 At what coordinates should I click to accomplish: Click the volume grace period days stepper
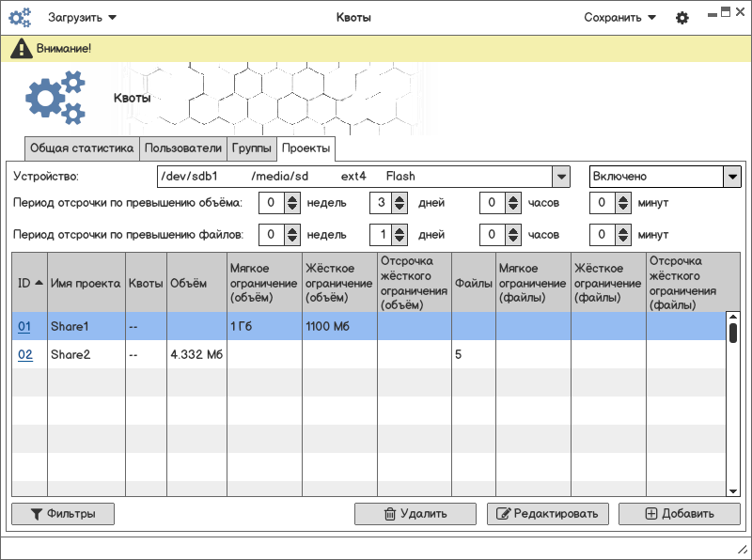[x=399, y=202]
